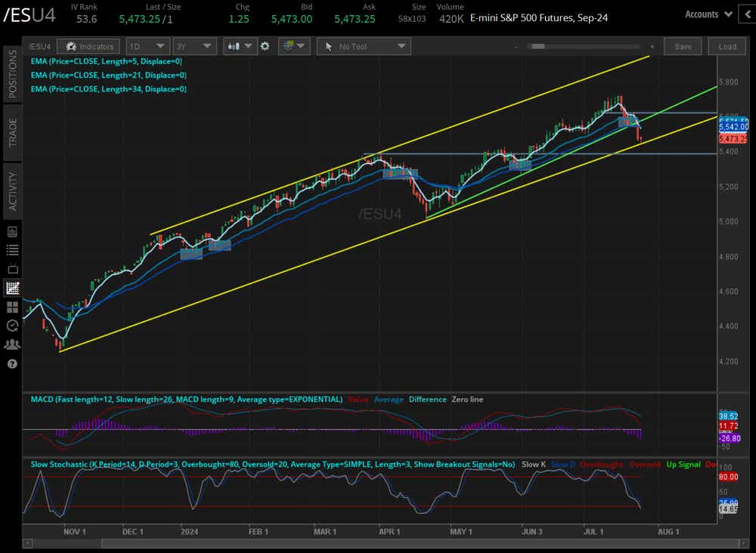Click the help question mark icon
This screenshot has height=553, width=756.
[11, 364]
